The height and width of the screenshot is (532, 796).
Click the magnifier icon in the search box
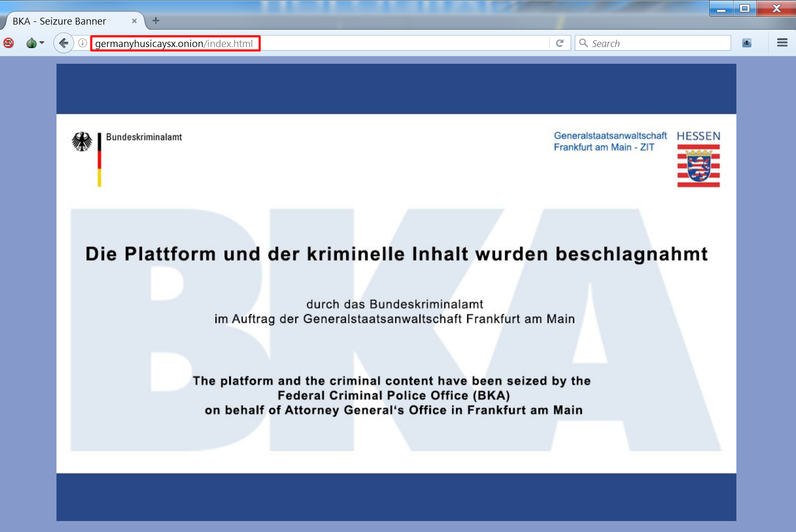[x=584, y=43]
